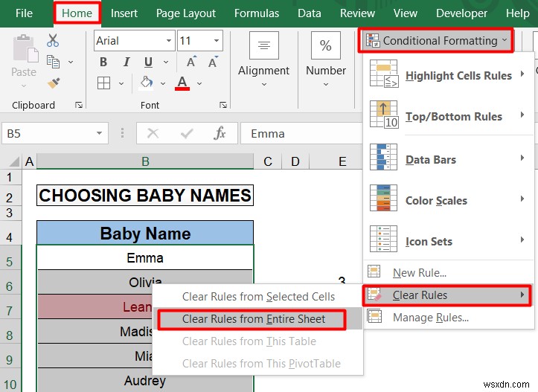Toggle Underline formatting
Screen dimensions: 538x392
coord(148,62)
